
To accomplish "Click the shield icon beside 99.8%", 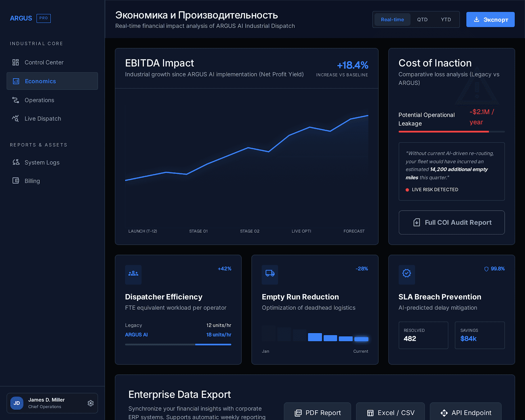I will click(486, 269).
